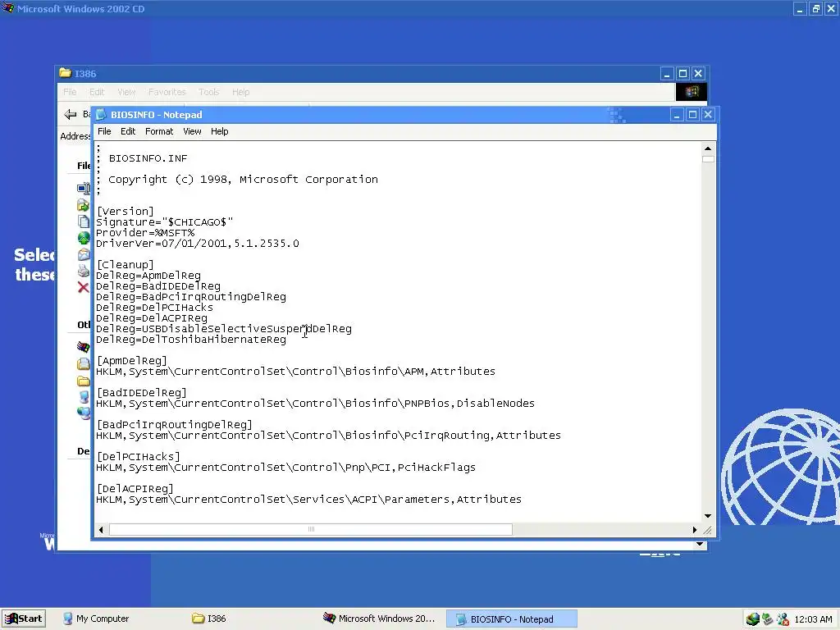Click the Signature="$CHICAGO$" line

[x=164, y=221]
